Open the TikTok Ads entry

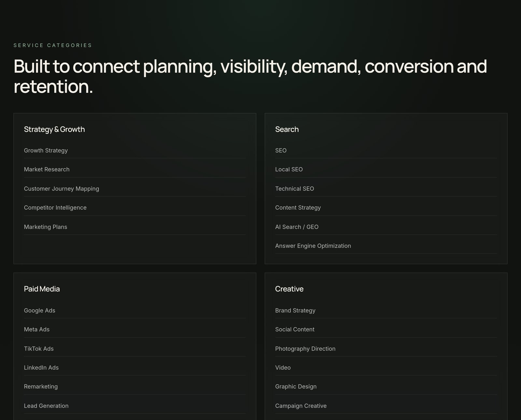click(135, 348)
